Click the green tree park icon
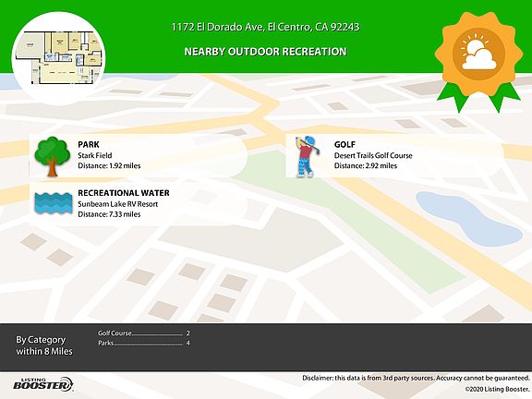 (x=53, y=156)
